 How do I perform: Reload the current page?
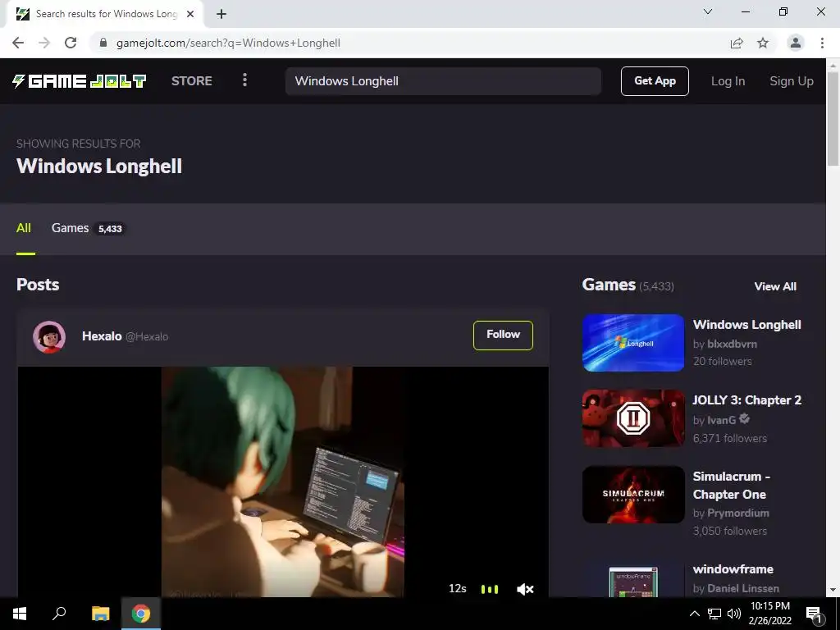[x=71, y=43]
